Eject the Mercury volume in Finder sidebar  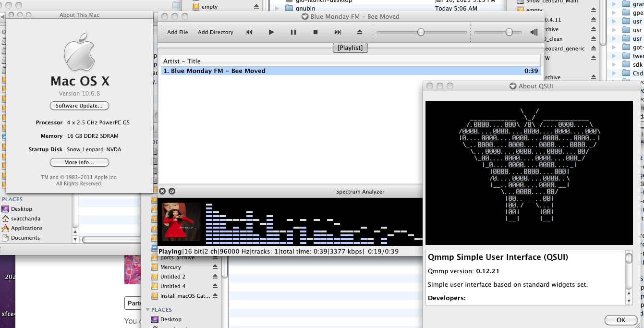[x=215, y=267]
